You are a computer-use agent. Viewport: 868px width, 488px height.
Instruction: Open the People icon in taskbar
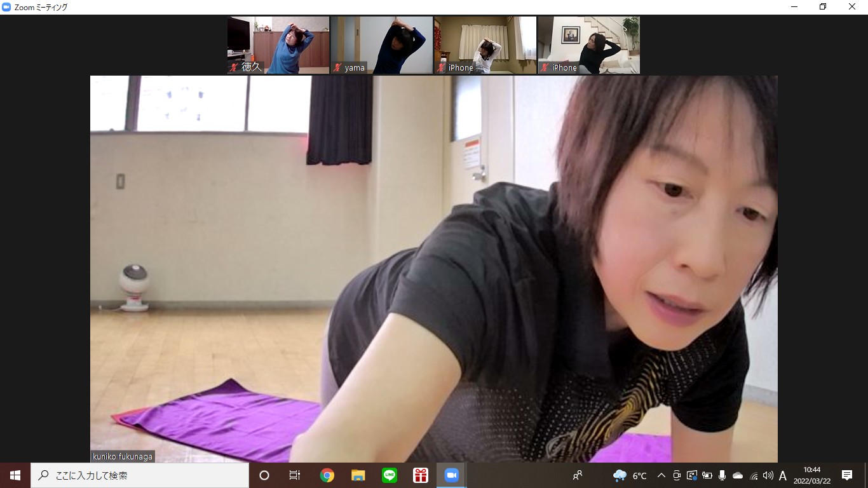[578, 475]
